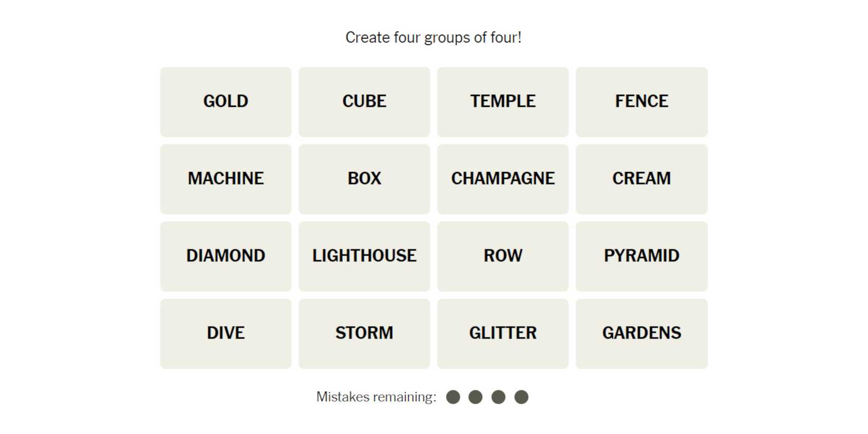The width and height of the screenshot is (868, 434).
Task: Pick the DIVE tile
Action: (x=226, y=334)
